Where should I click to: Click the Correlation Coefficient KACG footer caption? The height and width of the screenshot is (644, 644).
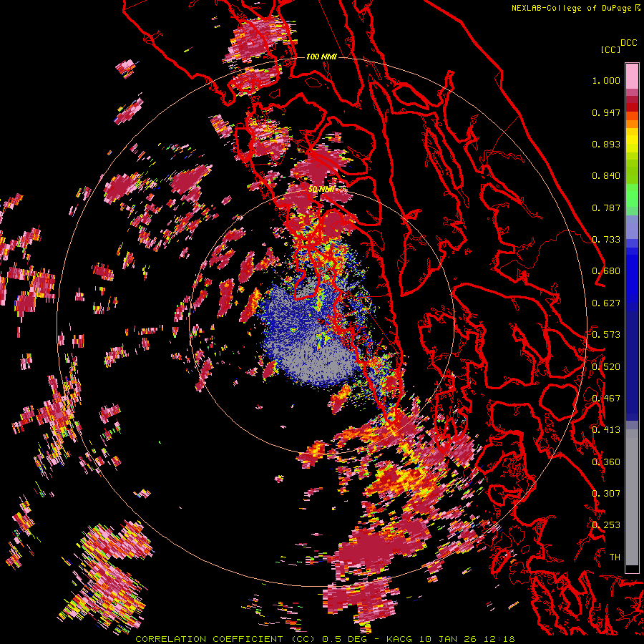click(325, 639)
